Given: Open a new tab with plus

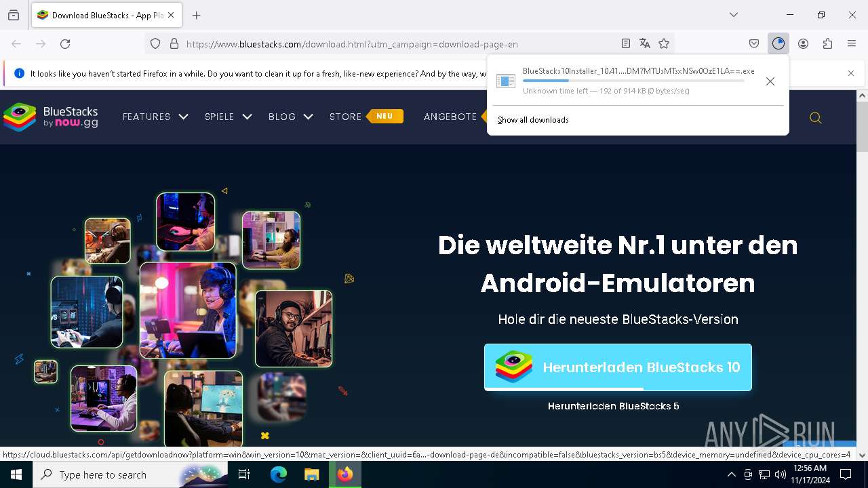Looking at the screenshot, I should (197, 15).
